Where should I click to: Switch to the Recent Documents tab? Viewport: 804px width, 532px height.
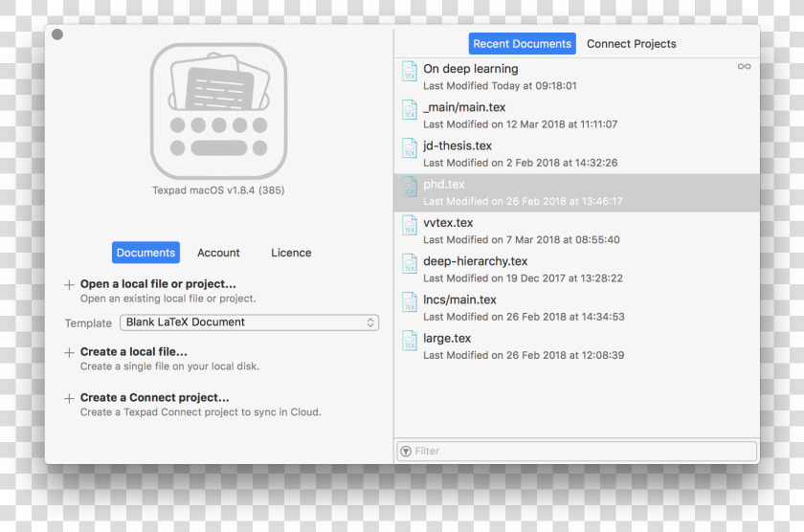(x=522, y=44)
